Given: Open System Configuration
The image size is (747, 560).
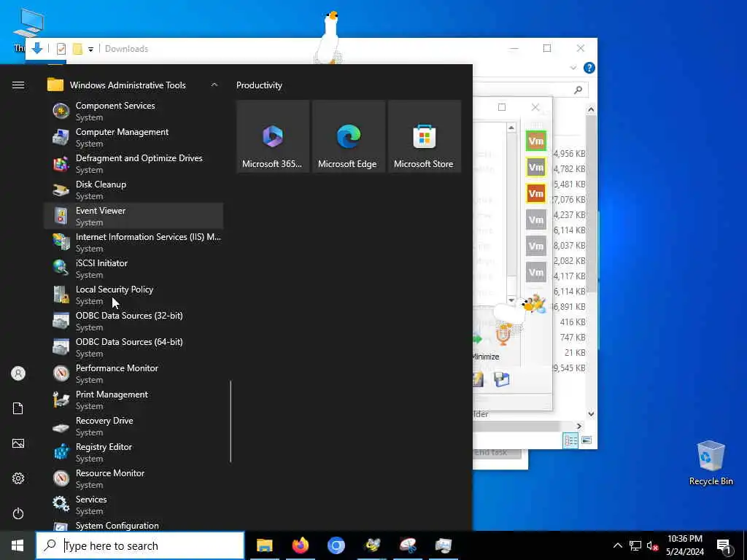Looking at the screenshot, I should pyautogui.click(x=133, y=525).
